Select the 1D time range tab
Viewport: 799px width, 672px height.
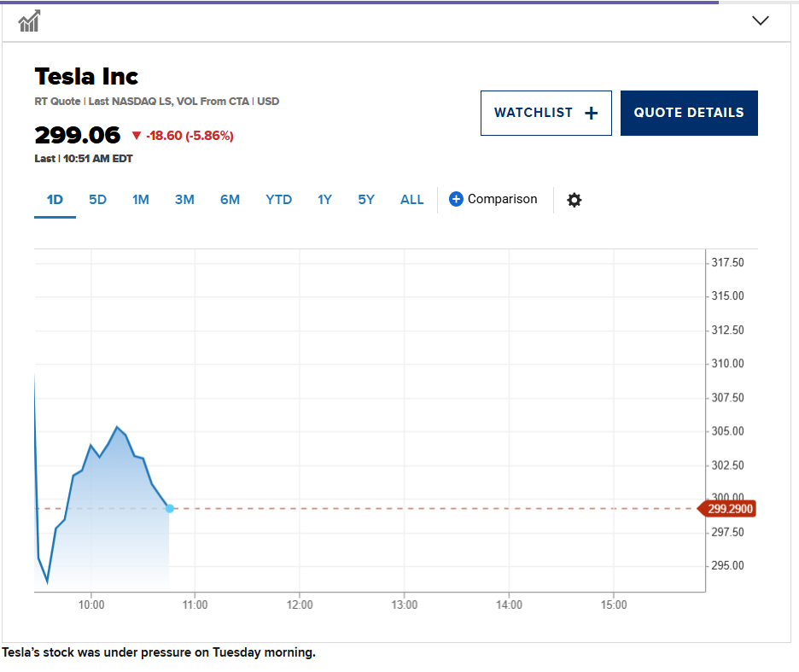tap(55, 200)
